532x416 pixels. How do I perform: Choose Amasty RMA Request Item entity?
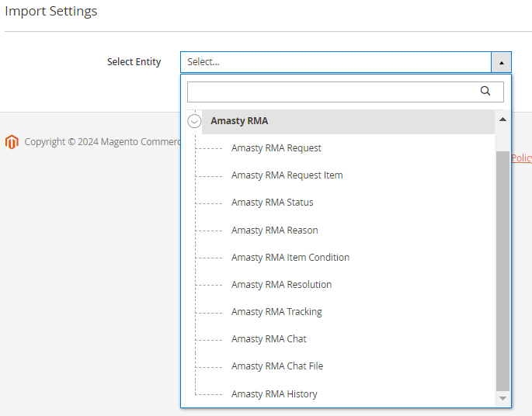[x=287, y=175]
